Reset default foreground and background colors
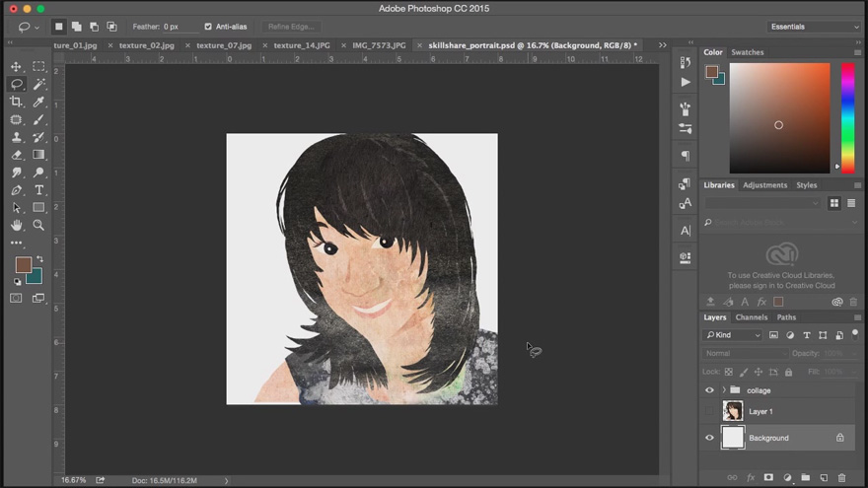This screenshot has width=868, height=488. pyautogui.click(x=17, y=282)
